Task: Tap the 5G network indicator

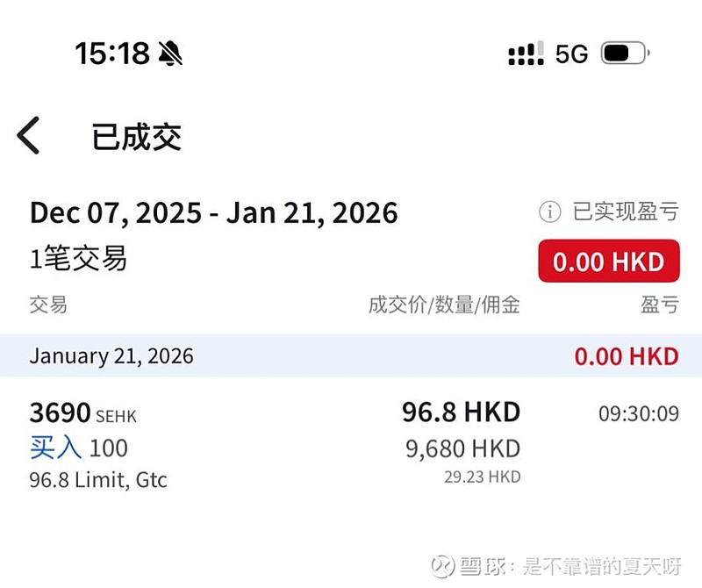Action: coord(571,54)
